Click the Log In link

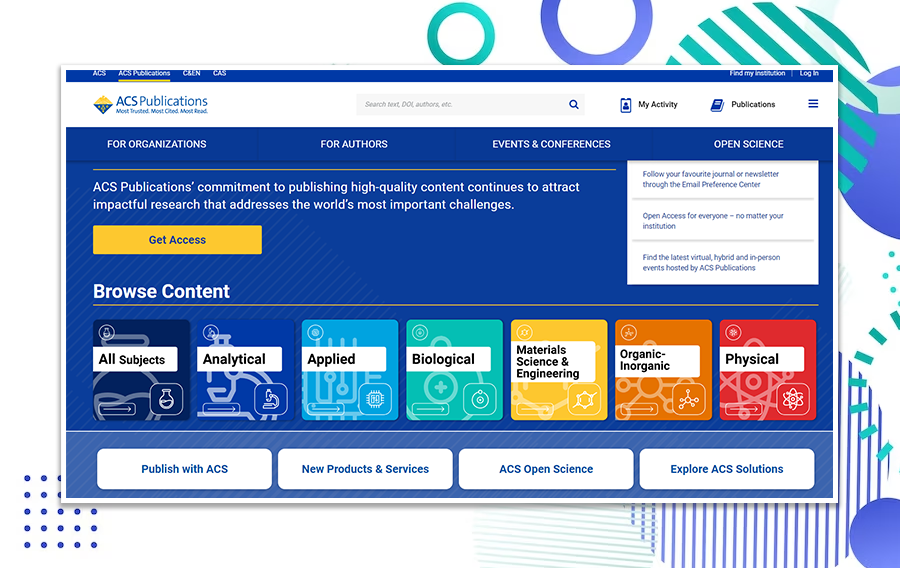pos(809,73)
